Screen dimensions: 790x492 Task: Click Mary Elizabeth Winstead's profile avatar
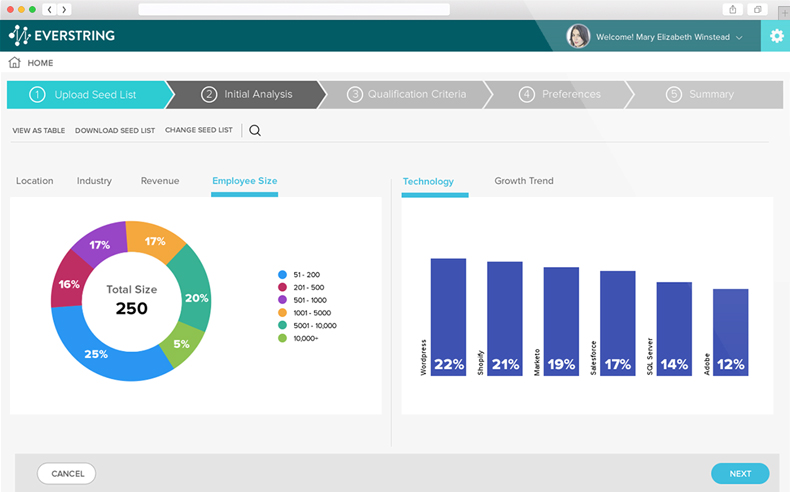[x=578, y=36]
